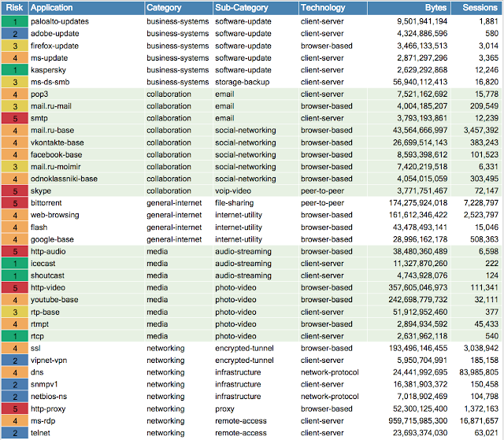The height and width of the screenshot is (440, 504).
Task: Click the netbios-ns application
Action: coord(49,397)
